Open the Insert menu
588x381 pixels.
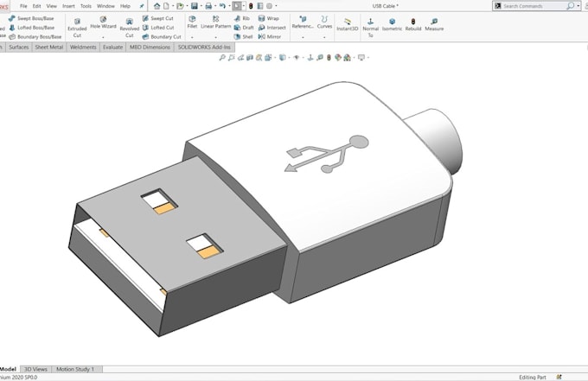tap(68, 6)
